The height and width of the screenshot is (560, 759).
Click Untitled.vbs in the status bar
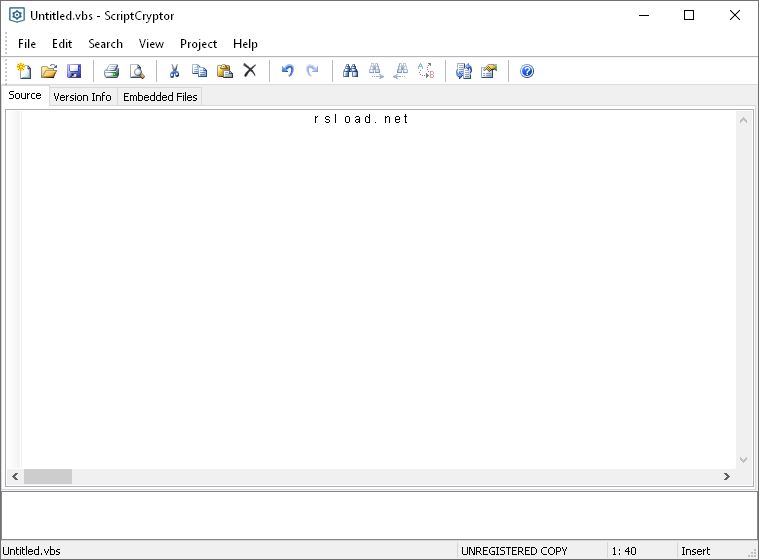(x=31, y=551)
